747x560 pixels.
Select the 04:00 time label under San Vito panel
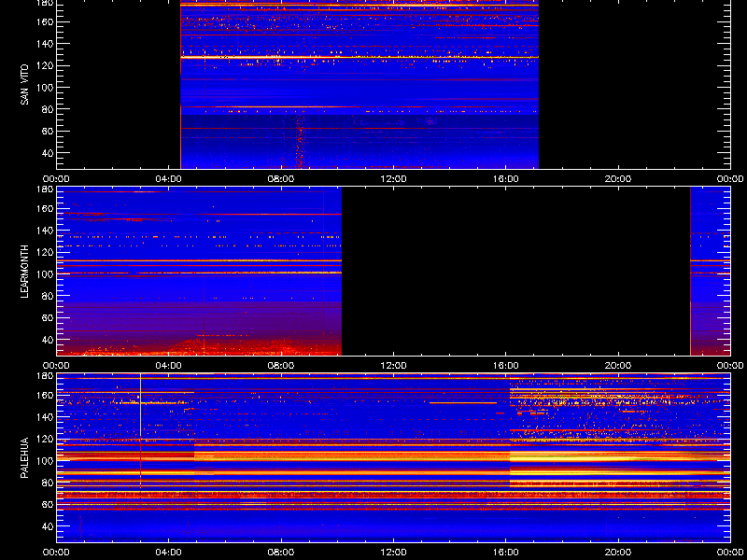(169, 179)
